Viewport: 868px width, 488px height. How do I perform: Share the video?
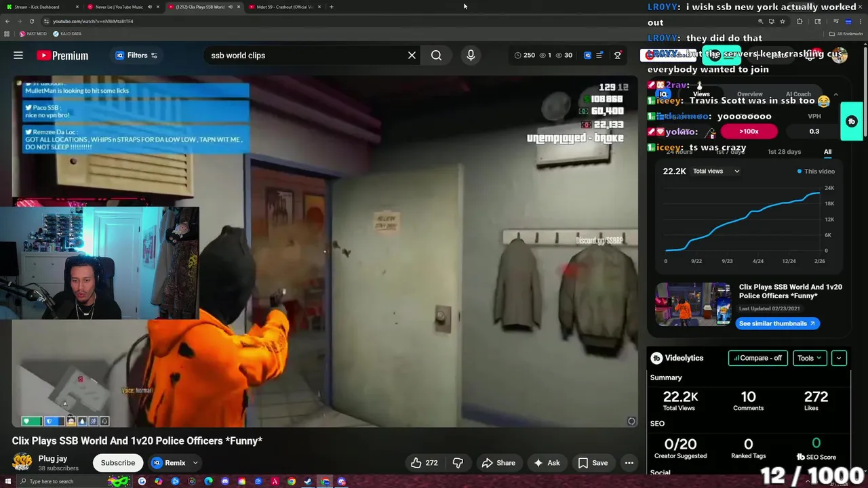pyautogui.click(x=498, y=463)
